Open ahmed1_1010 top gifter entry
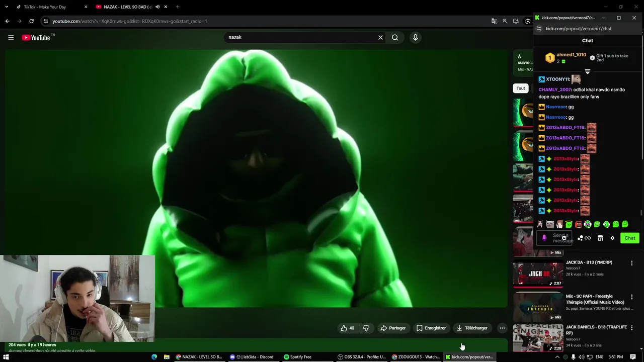 566,58
